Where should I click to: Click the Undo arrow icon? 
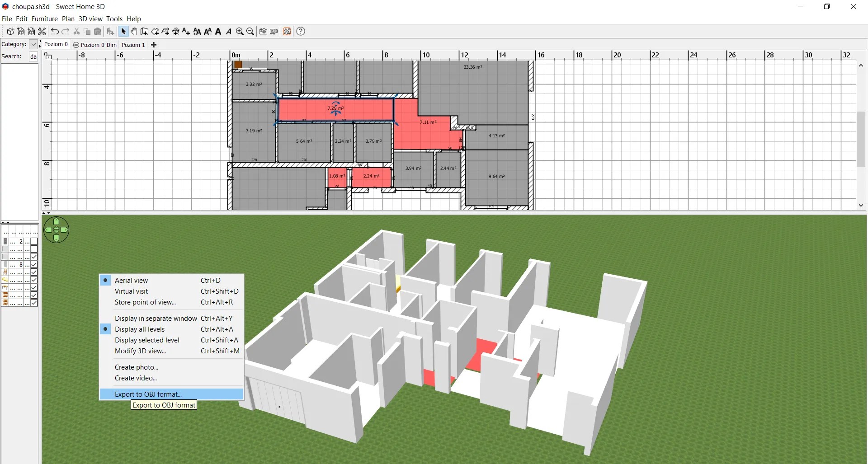pyautogui.click(x=55, y=31)
